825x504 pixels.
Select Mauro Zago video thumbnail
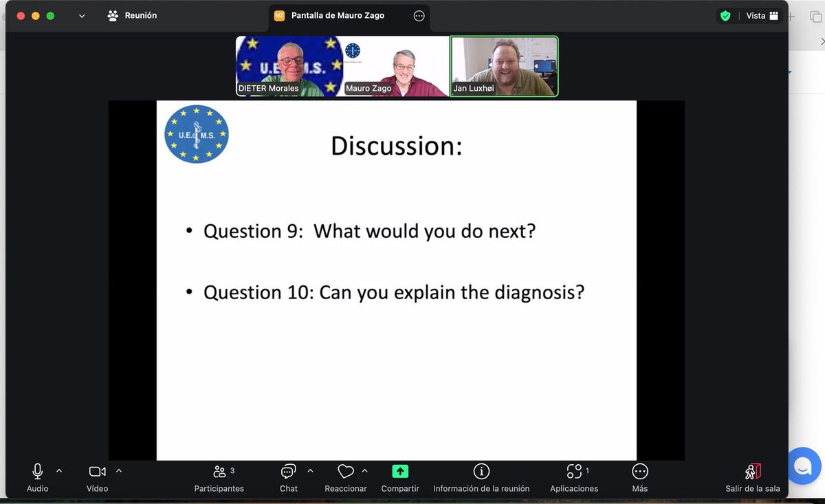pyautogui.click(x=396, y=66)
